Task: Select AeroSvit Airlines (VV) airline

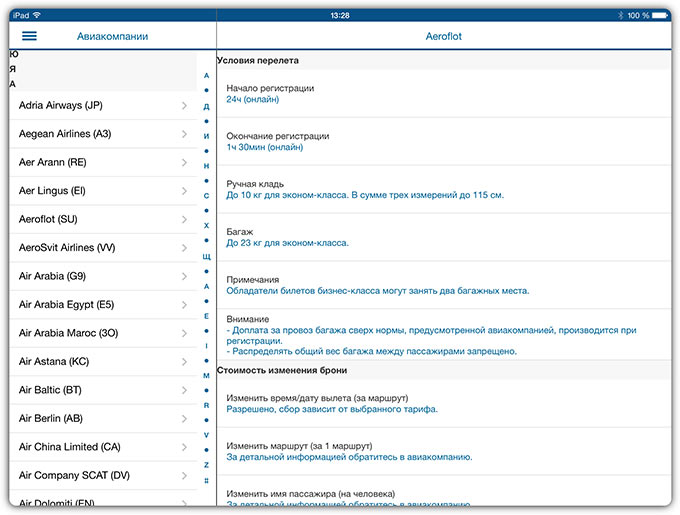Action: pyautogui.click(x=103, y=248)
